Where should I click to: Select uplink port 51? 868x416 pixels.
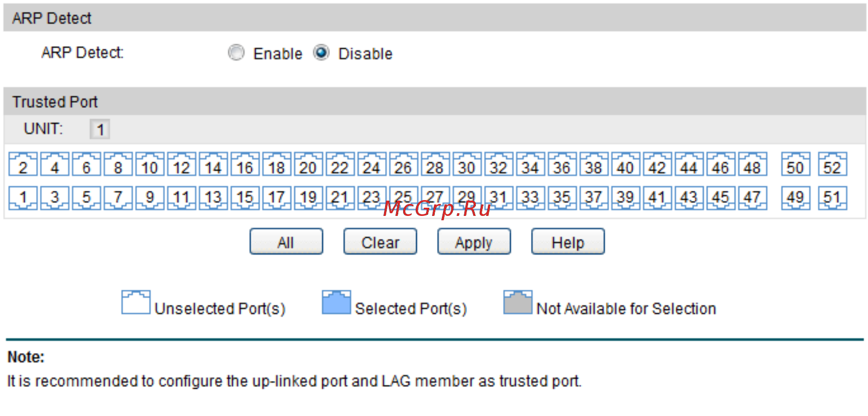[832, 198]
